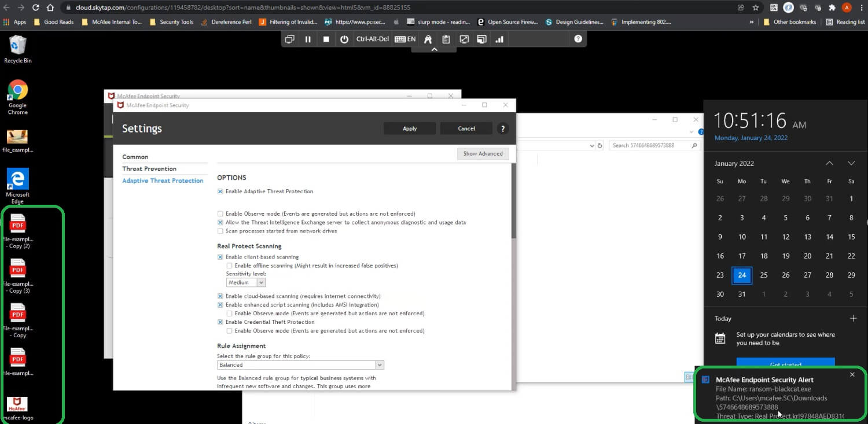Click the Settings window vertical scrollbar
The width and height of the screenshot is (868, 424).
click(x=513, y=201)
